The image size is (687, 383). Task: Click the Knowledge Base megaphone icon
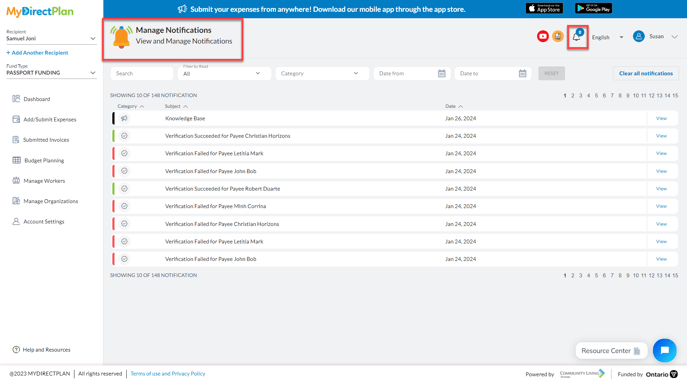[124, 118]
